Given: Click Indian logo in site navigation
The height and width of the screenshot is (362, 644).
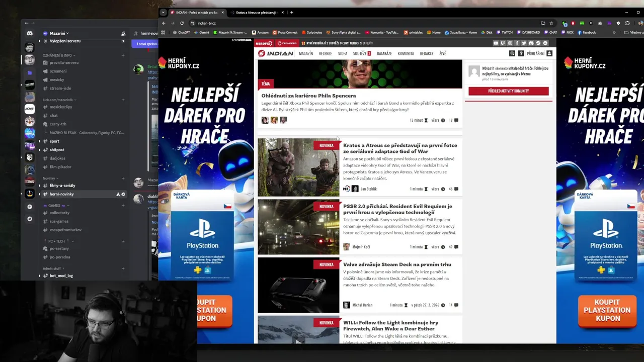Looking at the screenshot, I should (275, 53).
